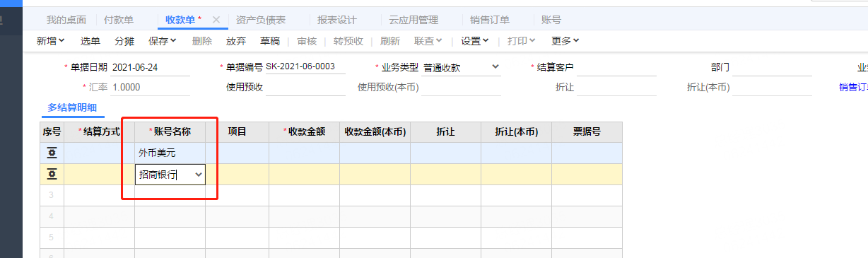Screen dimensions: 868x258
Task: Click the 外币美元 account name cell
Action: point(170,153)
